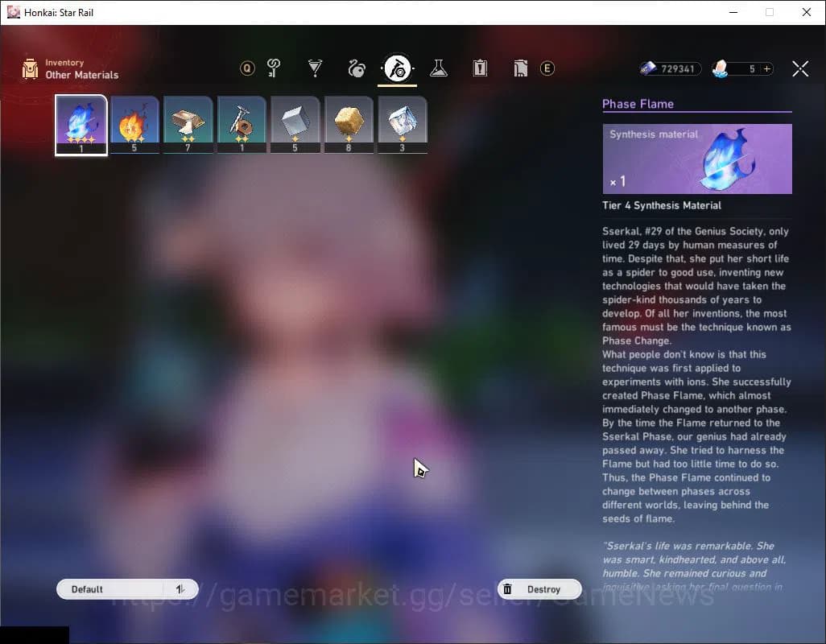Select the orange flame material thumbnail
Screen dimensions: 826x644
coord(134,122)
